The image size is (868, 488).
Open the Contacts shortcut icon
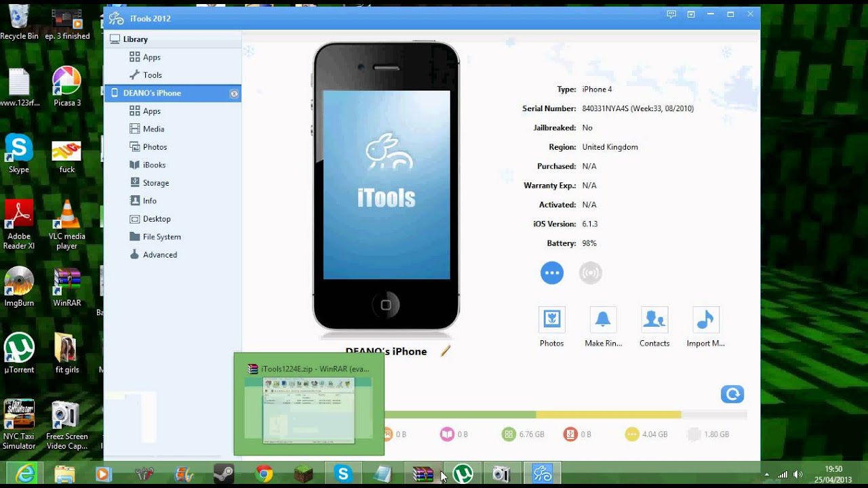point(654,319)
